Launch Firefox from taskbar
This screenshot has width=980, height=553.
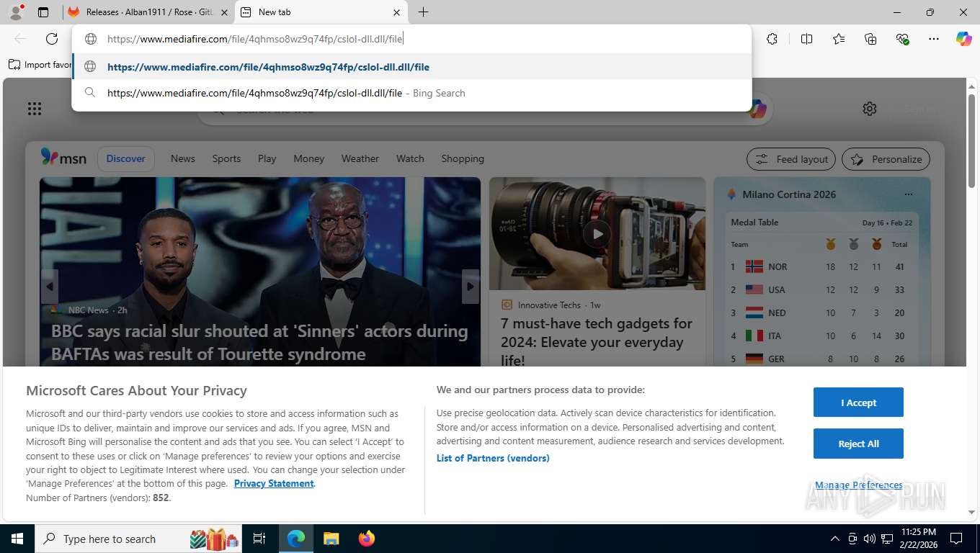(367, 539)
